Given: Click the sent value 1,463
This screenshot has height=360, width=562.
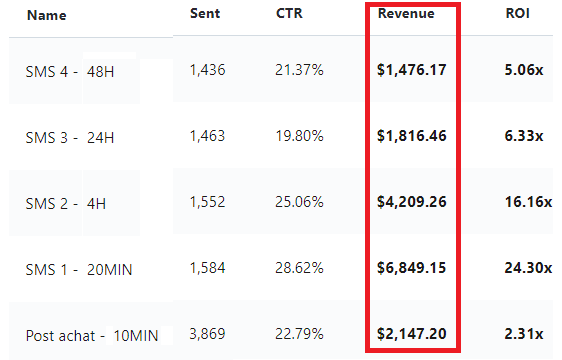Looking at the screenshot, I should point(208,136).
